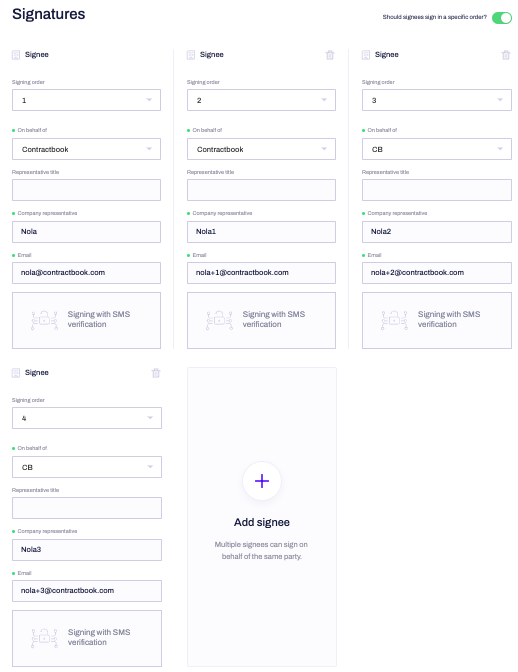Open signing order dropdown showing 4
This screenshot has height=672, width=518.
point(87,418)
